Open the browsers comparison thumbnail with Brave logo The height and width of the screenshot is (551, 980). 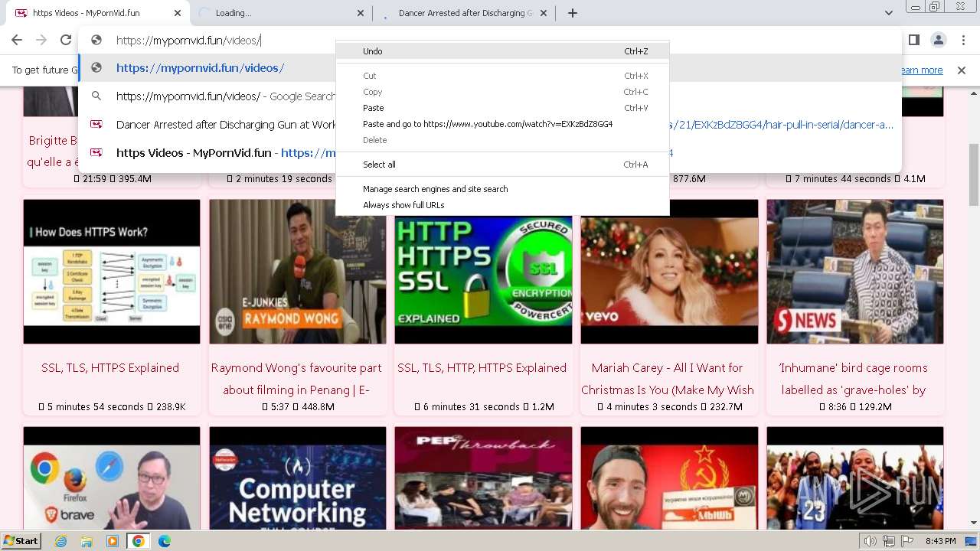(112, 478)
